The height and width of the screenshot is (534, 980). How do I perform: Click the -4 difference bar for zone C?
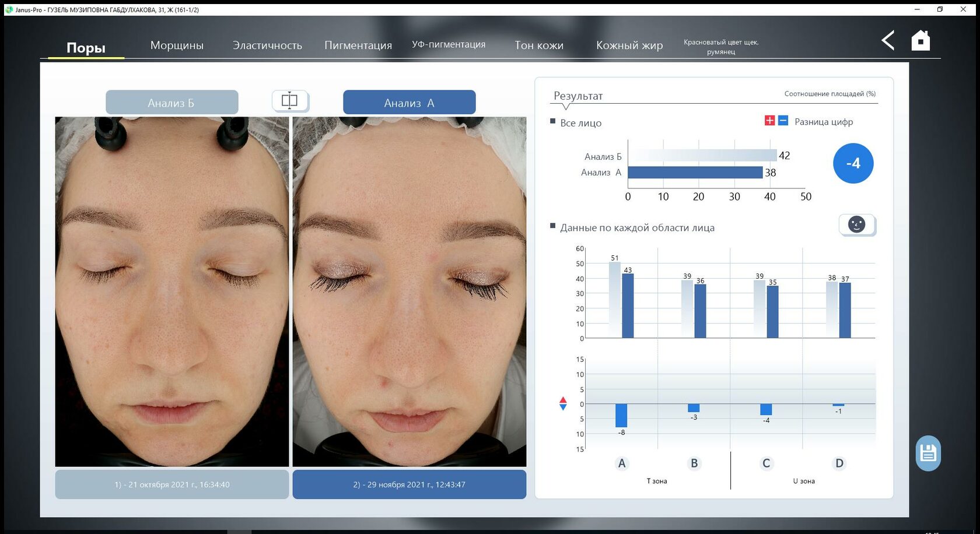[x=766, y=409]
